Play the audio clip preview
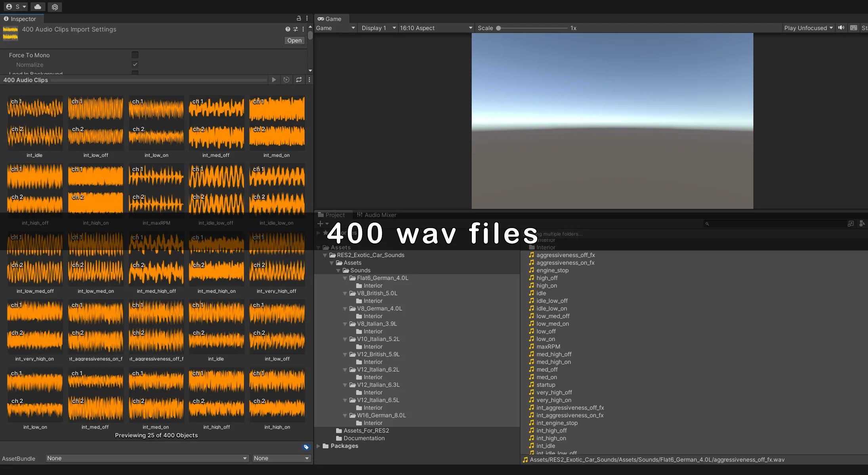 274,80
